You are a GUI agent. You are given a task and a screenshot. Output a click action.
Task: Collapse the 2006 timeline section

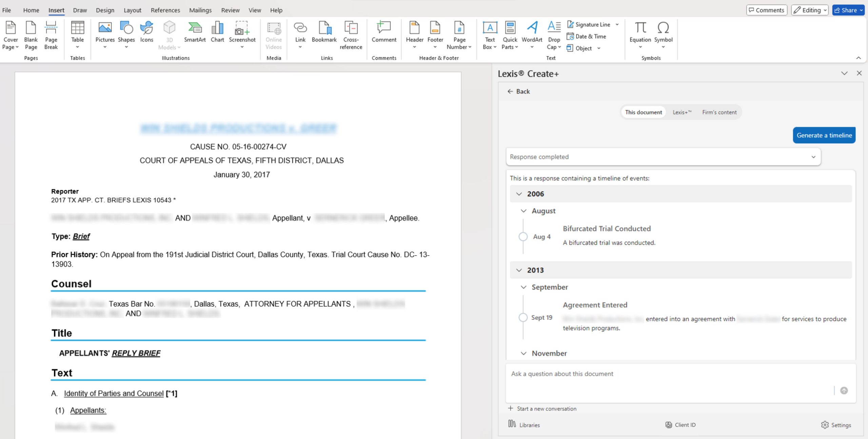coord(518,194)
